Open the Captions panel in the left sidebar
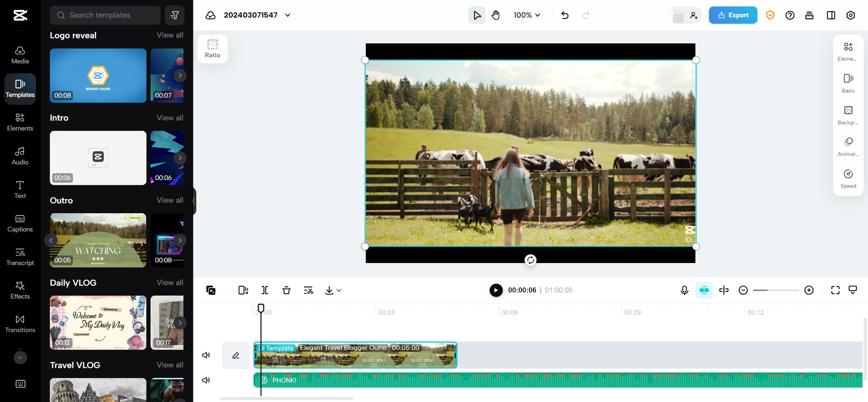 pyautogui.click(x=20, y=223)
